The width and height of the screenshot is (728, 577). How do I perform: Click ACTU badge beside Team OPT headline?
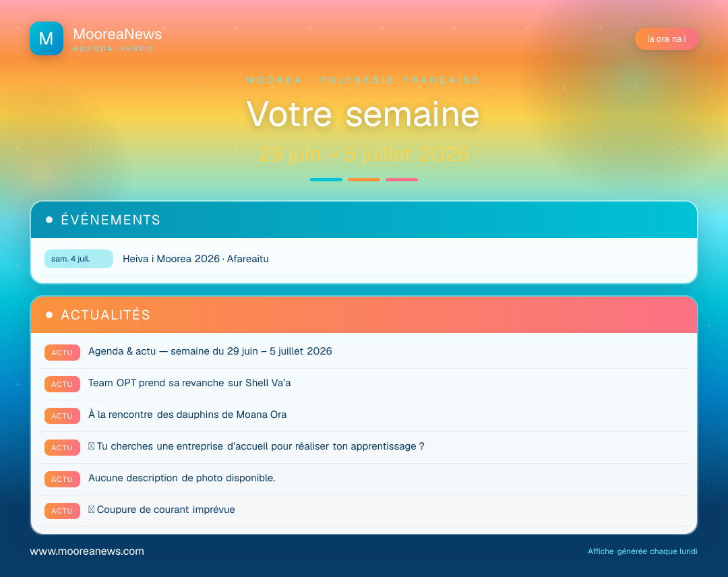click(x=62, y=384)
